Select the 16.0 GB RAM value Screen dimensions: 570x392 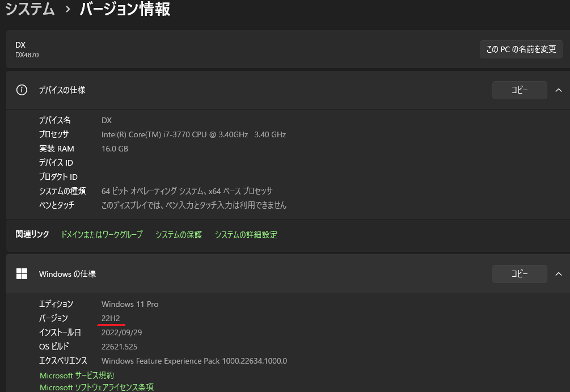tap(115, 149)
